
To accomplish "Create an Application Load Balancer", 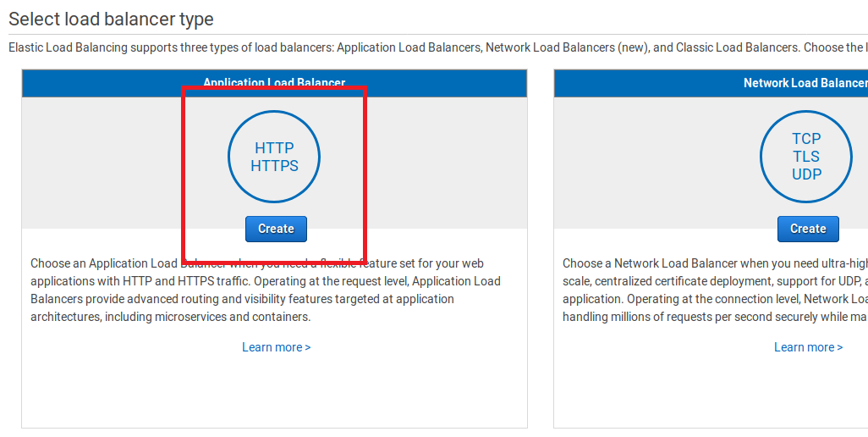I will click(276, 229).
